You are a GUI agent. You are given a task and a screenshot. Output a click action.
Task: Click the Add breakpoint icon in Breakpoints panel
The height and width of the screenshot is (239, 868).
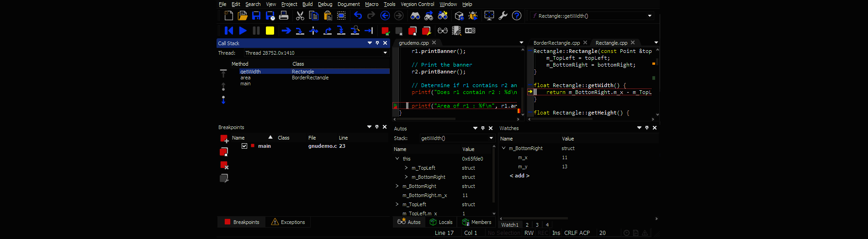click(x=224, y=139)
